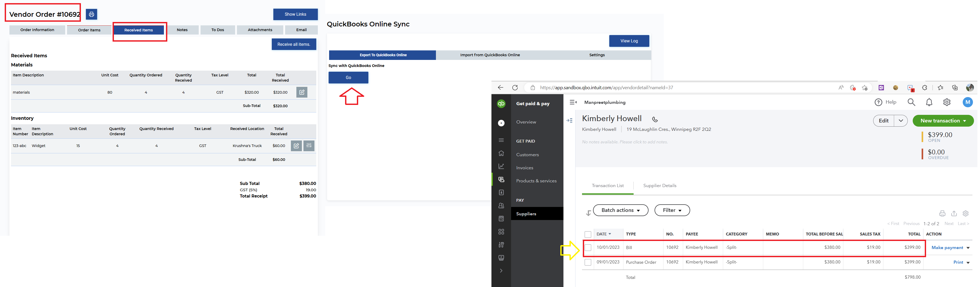Open the New transaction dropdown
The width and height of the screenshot is (980, 287).
tap(943, 121)
